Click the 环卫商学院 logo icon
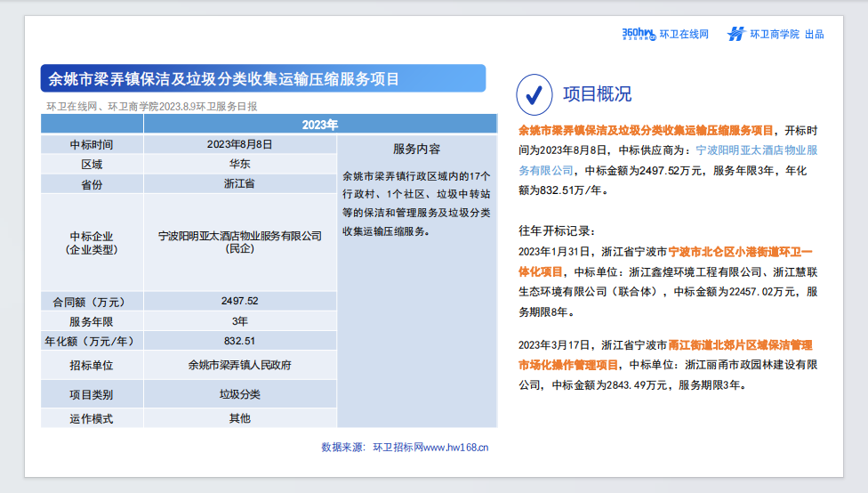Viewport: 868px width, 493px height. [x=735, y=35]
